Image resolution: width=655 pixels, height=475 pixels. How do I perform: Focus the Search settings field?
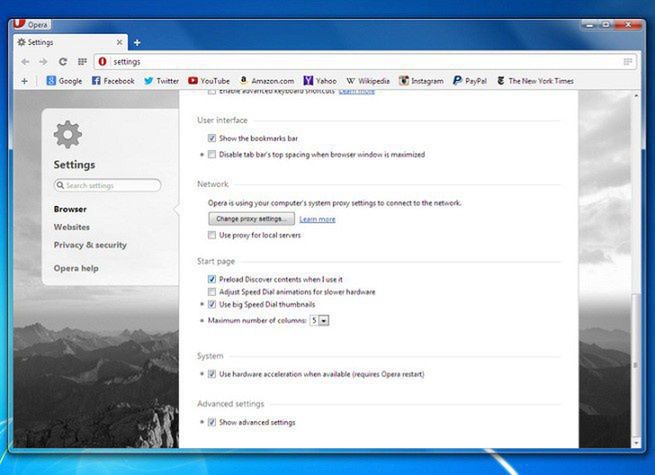point(108,185)
